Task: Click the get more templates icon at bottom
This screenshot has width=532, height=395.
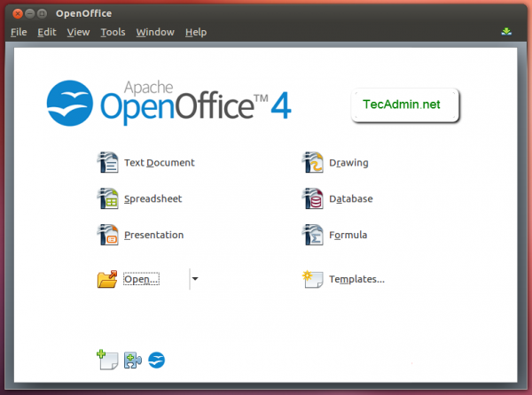Action: 107,360
